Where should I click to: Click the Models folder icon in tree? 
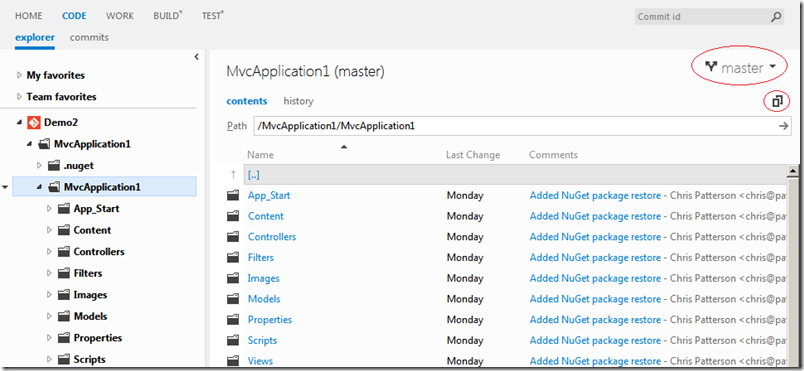pyautogui.click(x=64, y=316)
